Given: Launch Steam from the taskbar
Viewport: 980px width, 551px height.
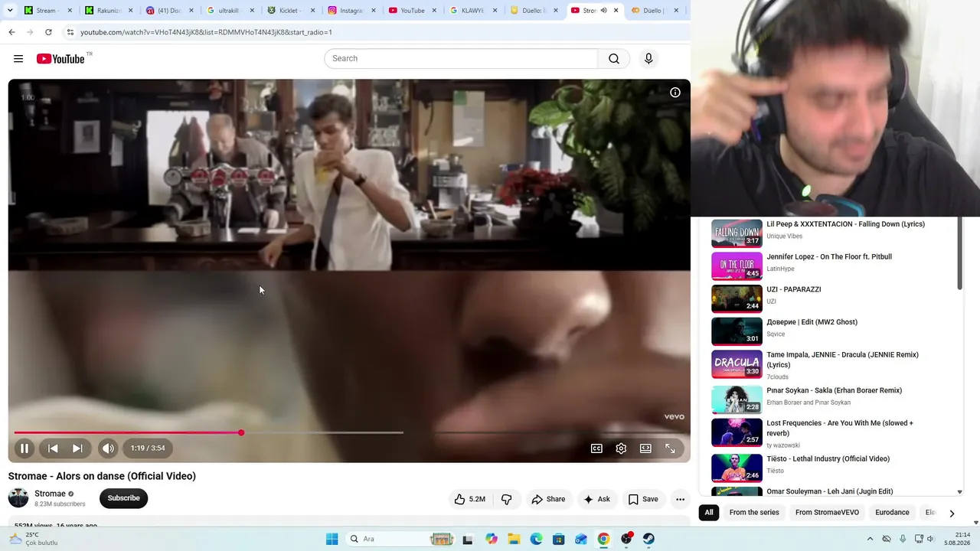Looking at the screenshot, I should pyautogui.click(x=648, y=539).
